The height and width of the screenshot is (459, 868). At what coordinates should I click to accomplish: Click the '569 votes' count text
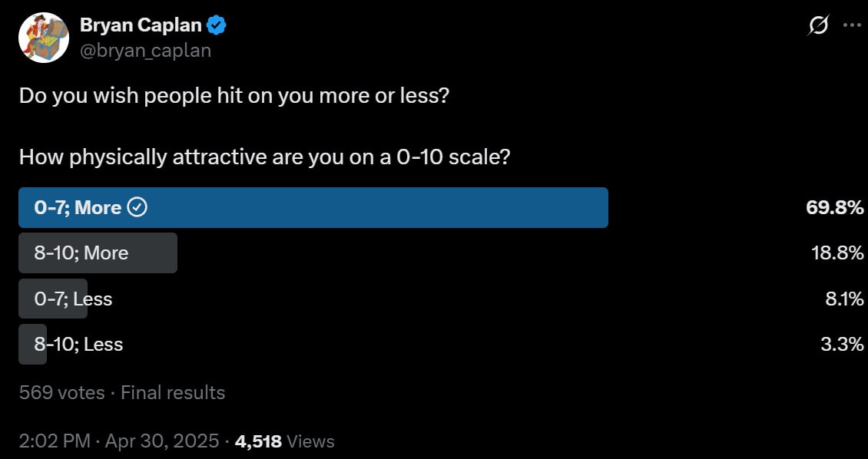point(61,393)
